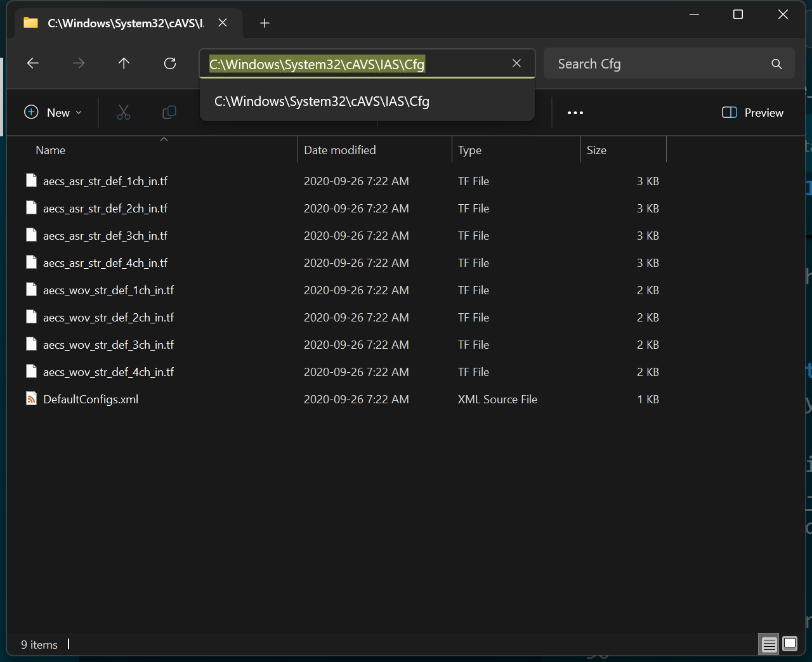Click the 9 items status text

tap(39, 645)
